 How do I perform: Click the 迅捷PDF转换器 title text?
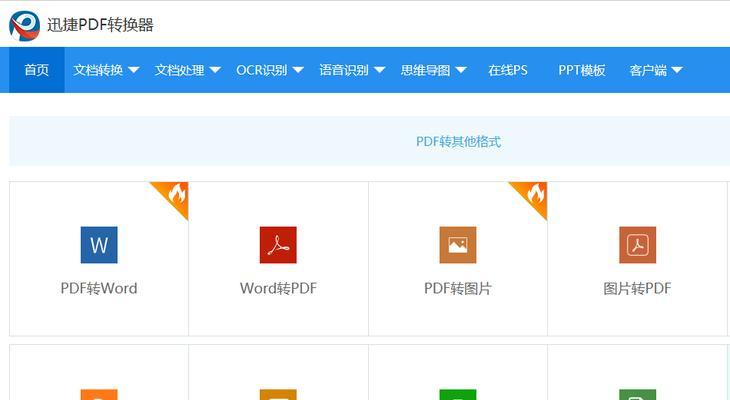(x=100, y=25)
